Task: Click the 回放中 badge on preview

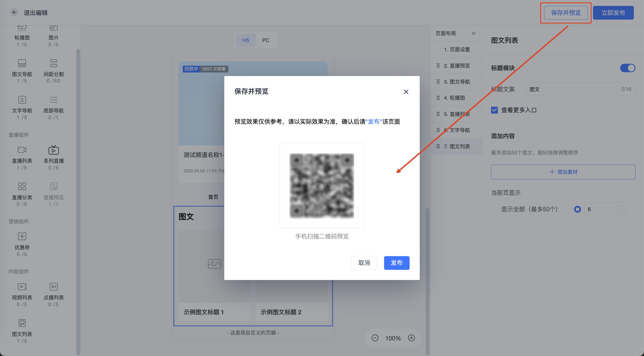Action: click(x=191, y=69)
